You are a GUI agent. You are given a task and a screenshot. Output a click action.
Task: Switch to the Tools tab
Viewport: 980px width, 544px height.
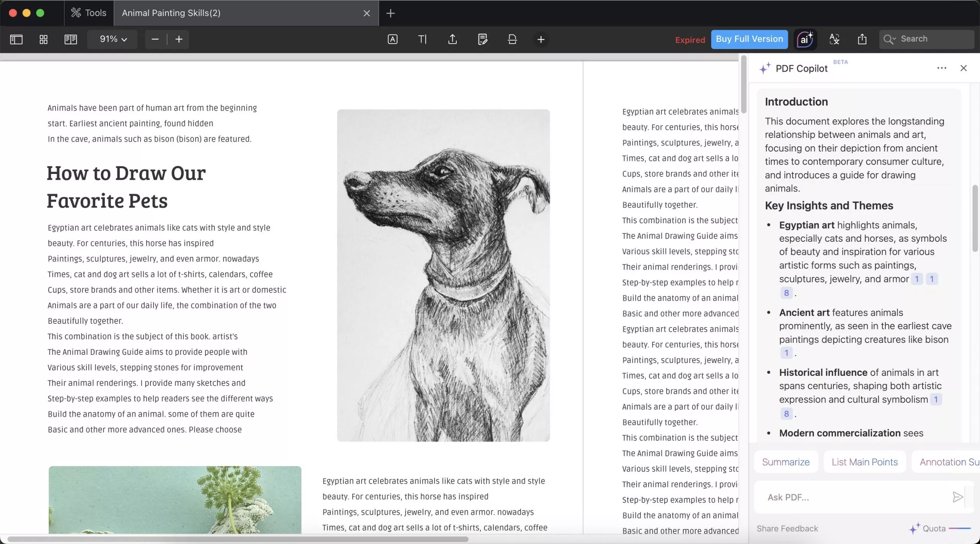point(88,13)
